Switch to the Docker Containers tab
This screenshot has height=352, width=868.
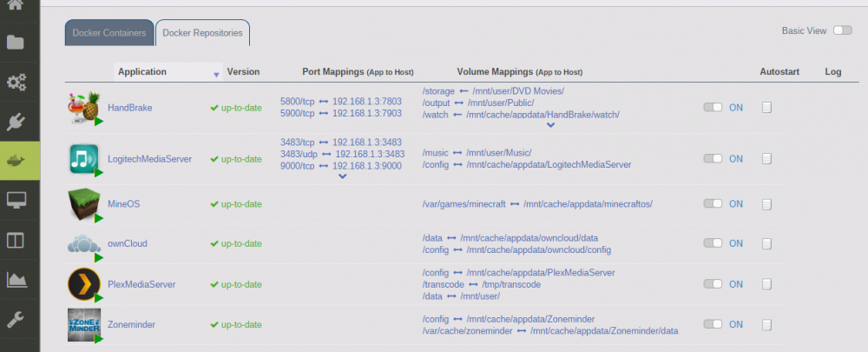(x=109, y=33)
